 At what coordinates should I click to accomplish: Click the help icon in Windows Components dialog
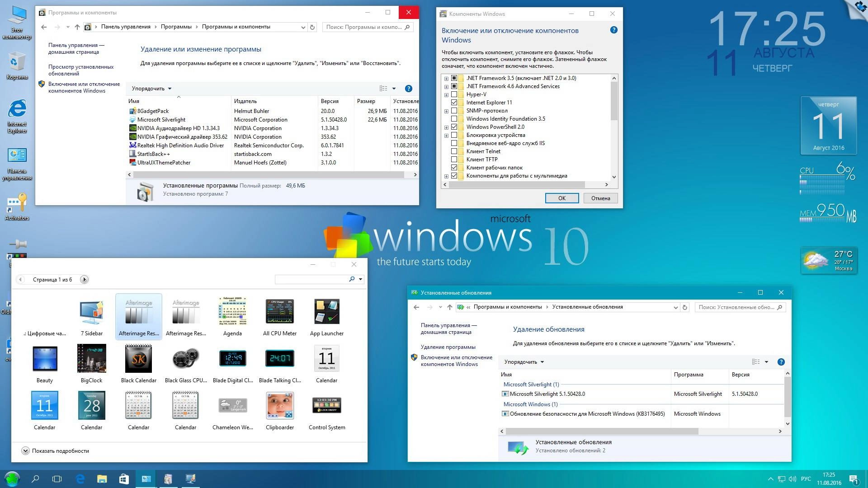(x=613, y=30)
